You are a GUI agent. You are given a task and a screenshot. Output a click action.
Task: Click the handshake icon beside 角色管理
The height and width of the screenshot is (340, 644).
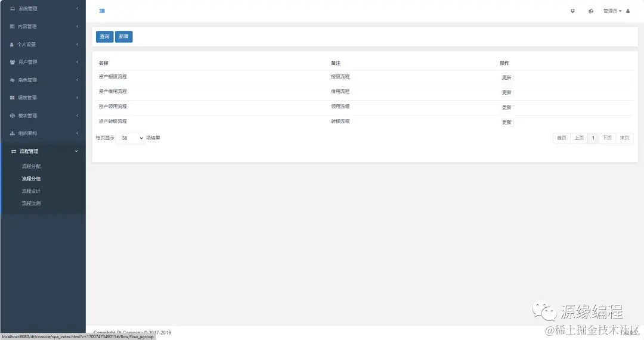coord(13,80)
